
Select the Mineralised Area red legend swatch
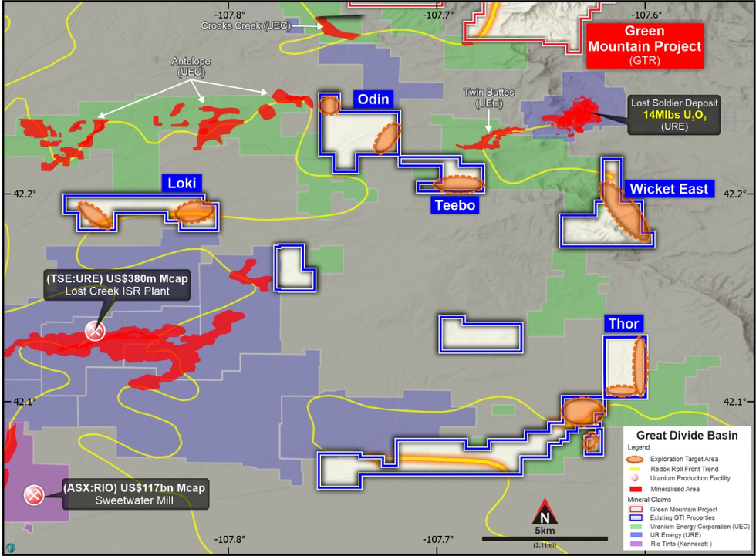(x=636, y=489)
